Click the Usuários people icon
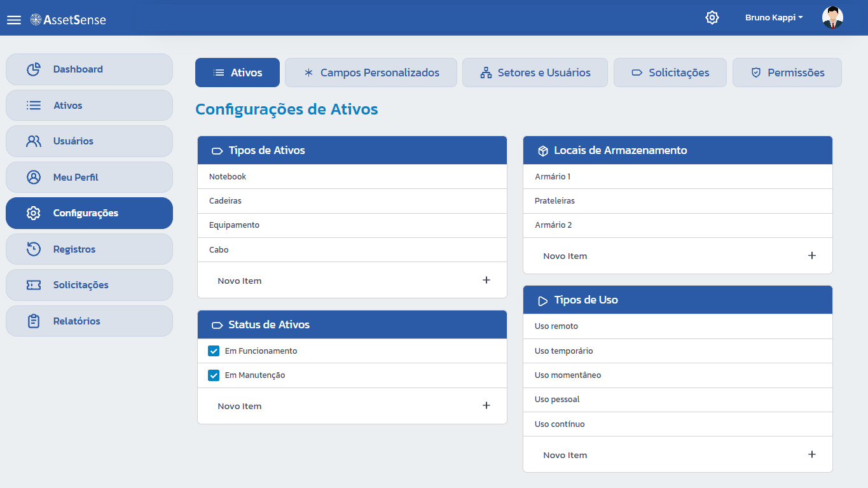The height and width of the screenshot is (488, 868). (34, 141)
